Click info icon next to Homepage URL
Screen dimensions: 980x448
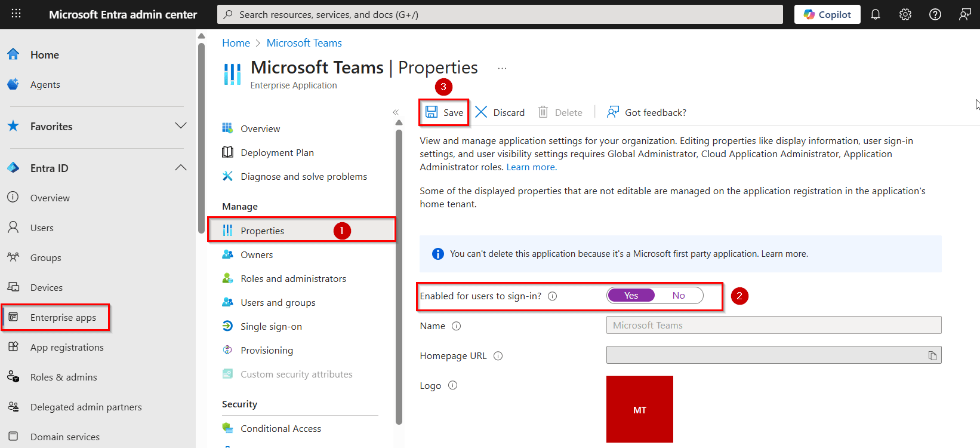click(x=498, y=356)
